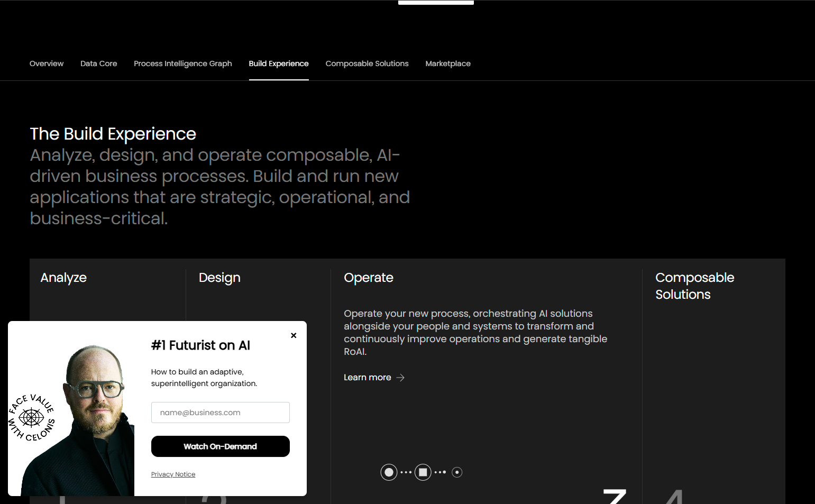Click the Design column heading
This screenshot has width=815, height=504.
(x=219, y=277)
